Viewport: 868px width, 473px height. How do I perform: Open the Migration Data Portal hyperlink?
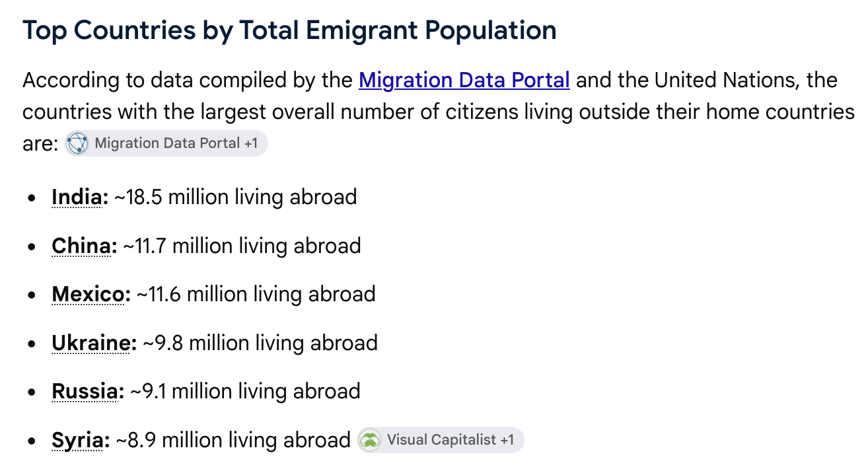pos(464,81)
